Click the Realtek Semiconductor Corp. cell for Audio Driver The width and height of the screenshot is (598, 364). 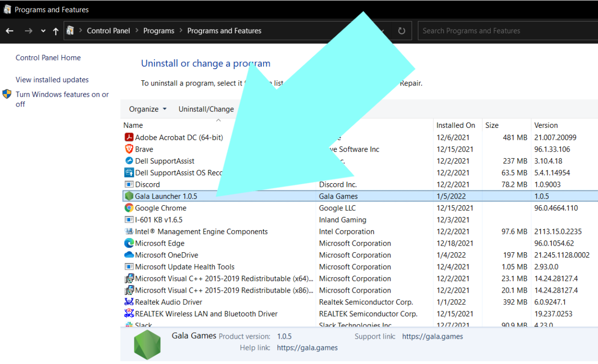[366, 302]
